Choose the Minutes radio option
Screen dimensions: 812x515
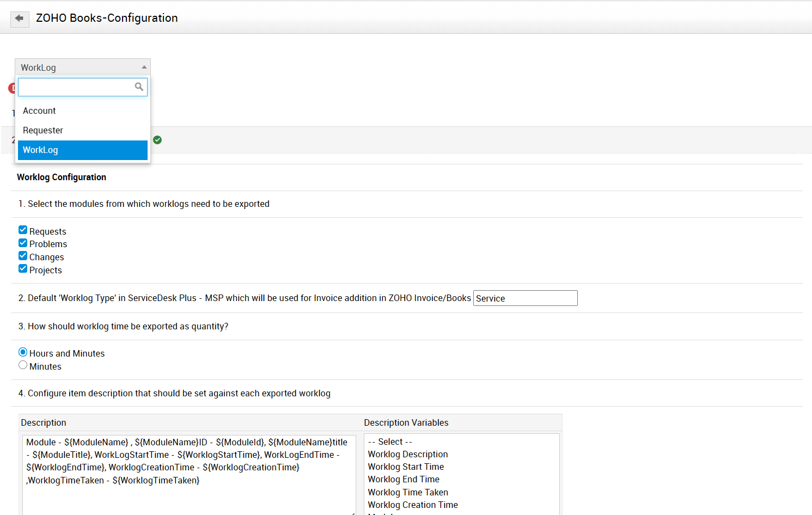(23, 365)
